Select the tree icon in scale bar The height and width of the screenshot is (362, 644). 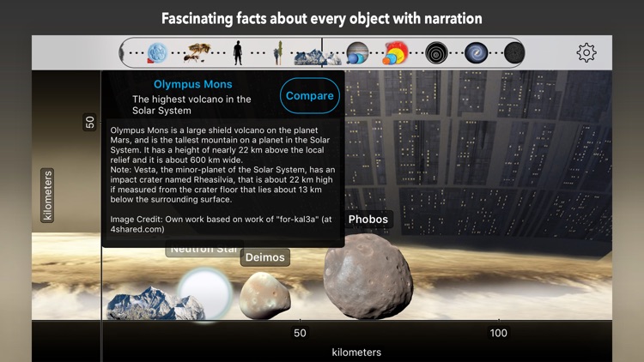point(278,53)
